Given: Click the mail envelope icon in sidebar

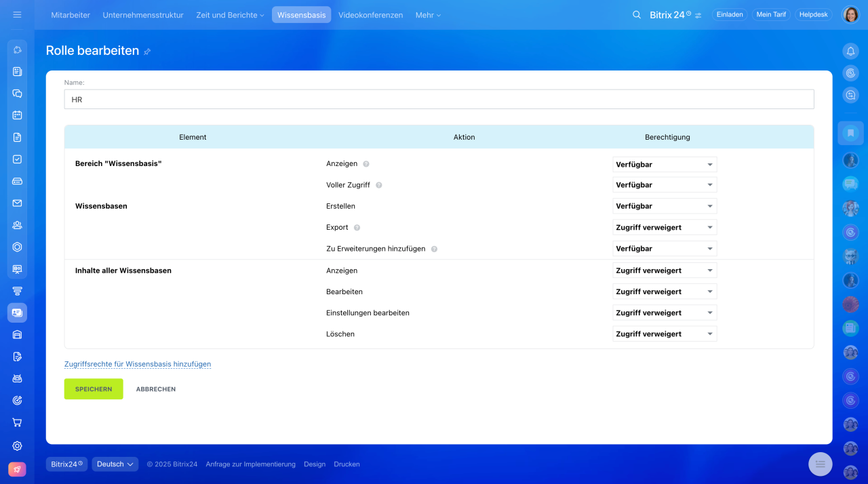Looking at the screenshot, I should 17,203.
